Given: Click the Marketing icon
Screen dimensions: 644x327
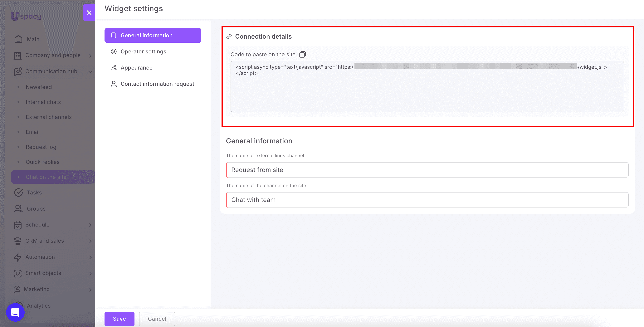Looking at the screenshot, I should [x=17, y=289].
